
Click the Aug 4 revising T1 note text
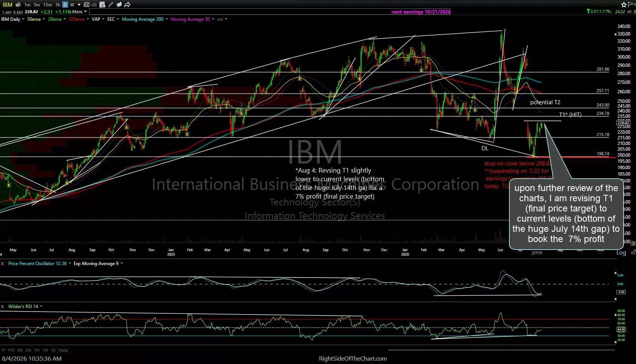coord(340,183)
